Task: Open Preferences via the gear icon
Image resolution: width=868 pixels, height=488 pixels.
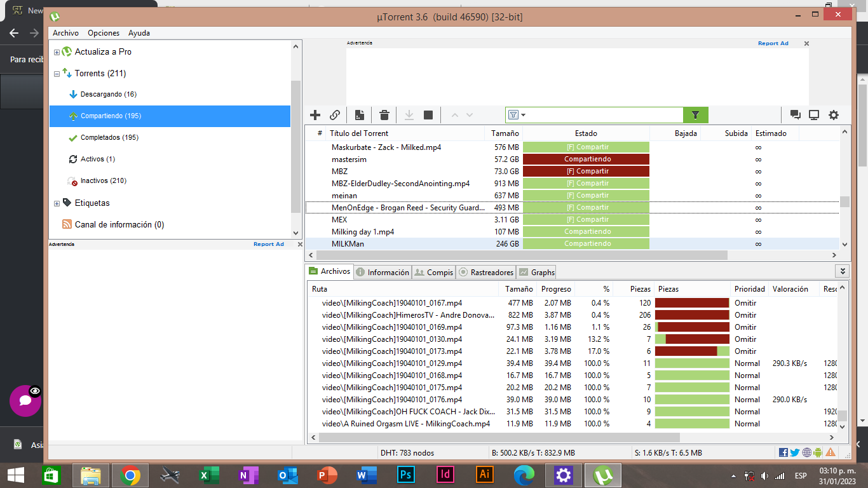Action: coord(834,115)
